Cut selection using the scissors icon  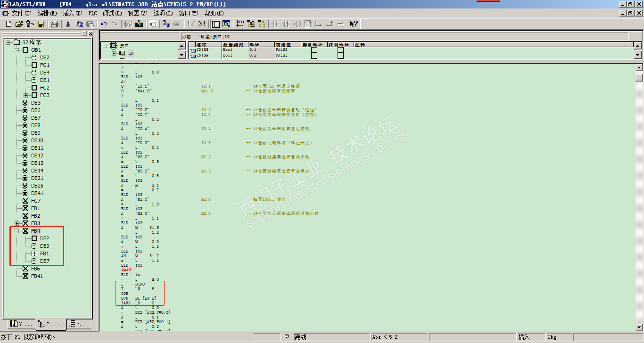click(68, 24)
